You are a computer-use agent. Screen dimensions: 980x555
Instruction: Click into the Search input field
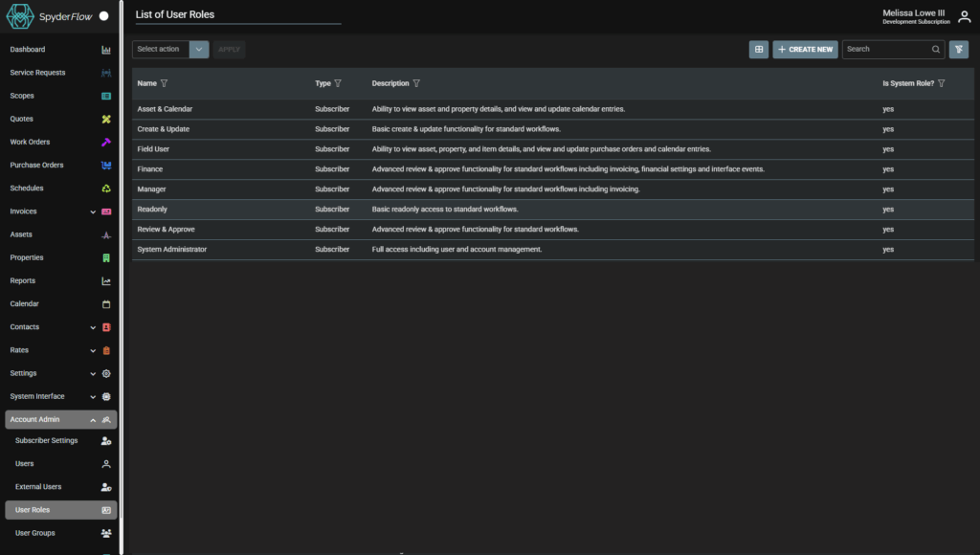coord(886,50)
